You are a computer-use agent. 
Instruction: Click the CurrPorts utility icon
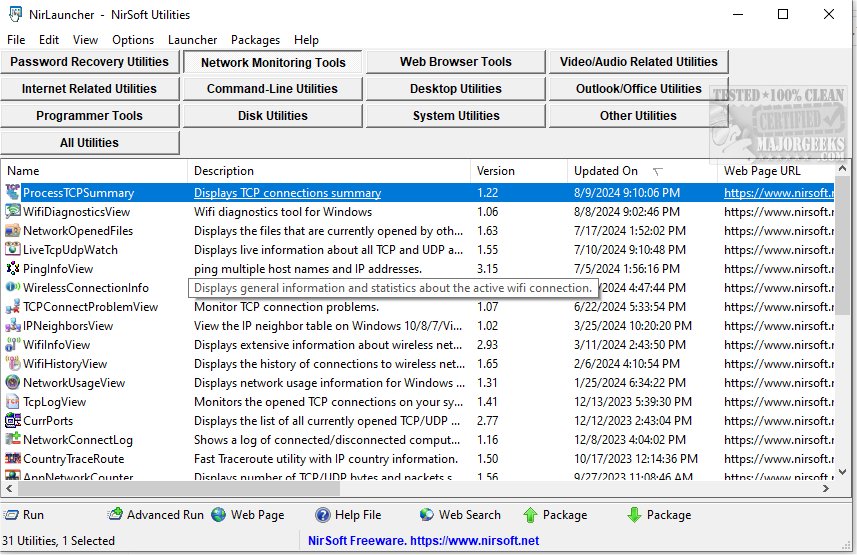(x=13, y=420)
